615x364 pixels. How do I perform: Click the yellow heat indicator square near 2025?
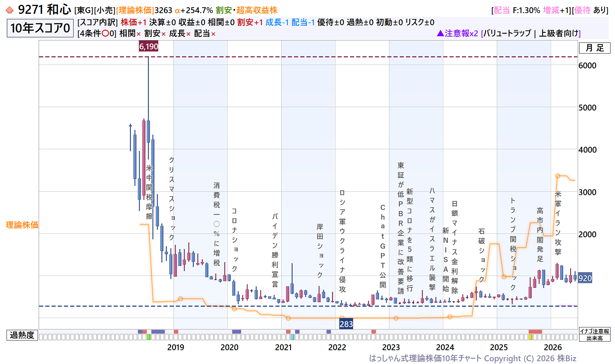tap(531, 337)
